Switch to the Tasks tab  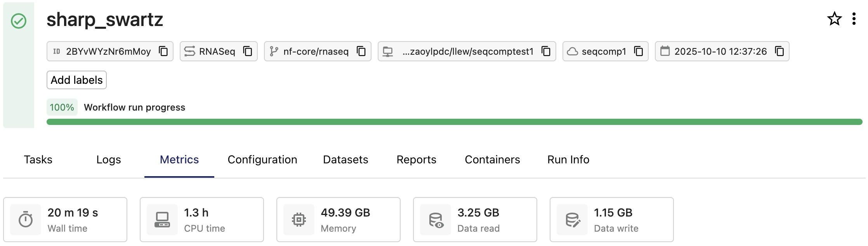(38, 159)
